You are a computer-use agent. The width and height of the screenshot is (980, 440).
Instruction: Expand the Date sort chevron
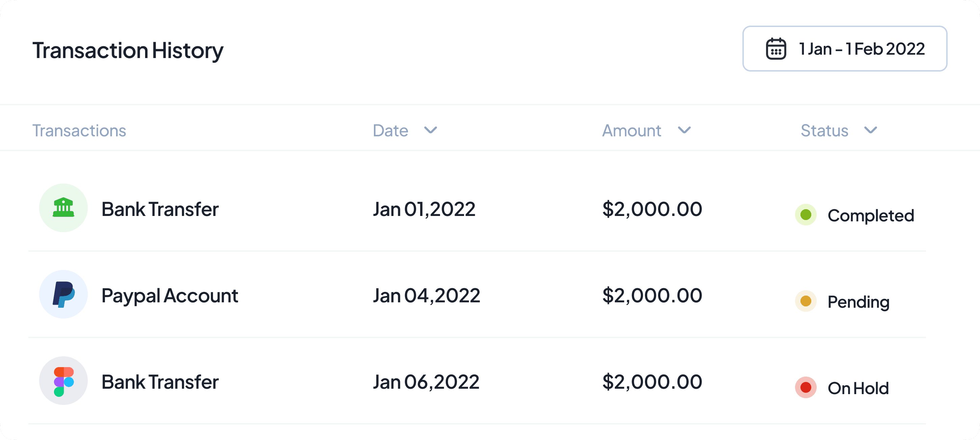pos(430,131)
